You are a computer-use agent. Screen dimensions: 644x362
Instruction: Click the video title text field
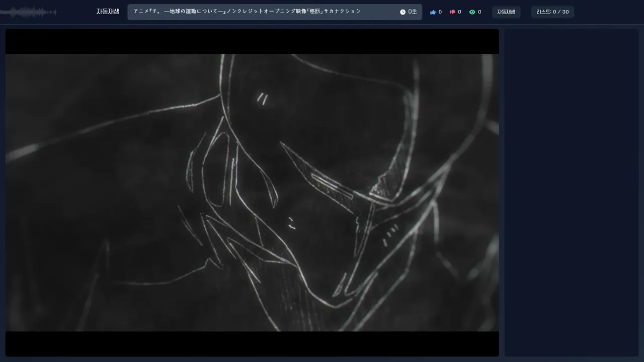[275, 12]
